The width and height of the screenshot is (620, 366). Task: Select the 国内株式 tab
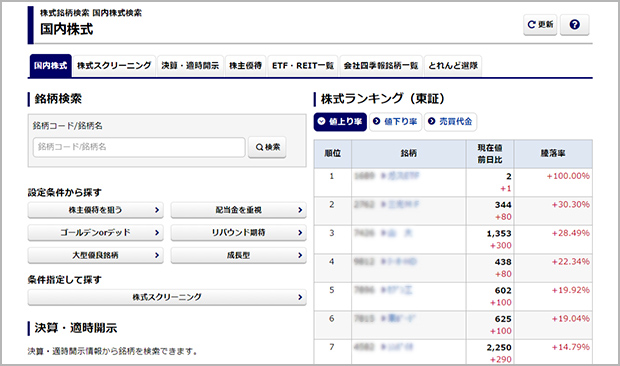tap(50, 66)
